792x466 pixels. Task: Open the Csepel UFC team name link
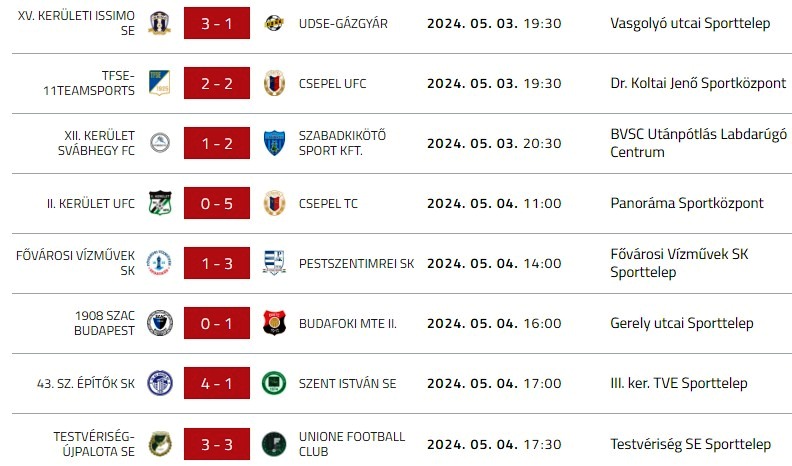coord(332,83)
